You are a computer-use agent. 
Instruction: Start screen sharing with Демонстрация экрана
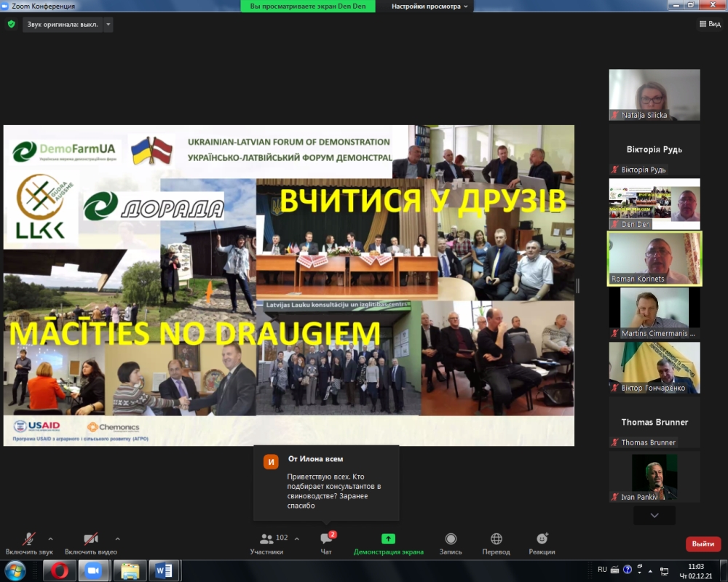point(388,539)
